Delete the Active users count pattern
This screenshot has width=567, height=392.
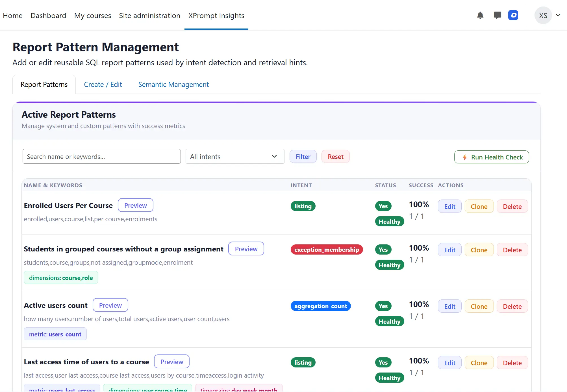(x=512, y=306)
